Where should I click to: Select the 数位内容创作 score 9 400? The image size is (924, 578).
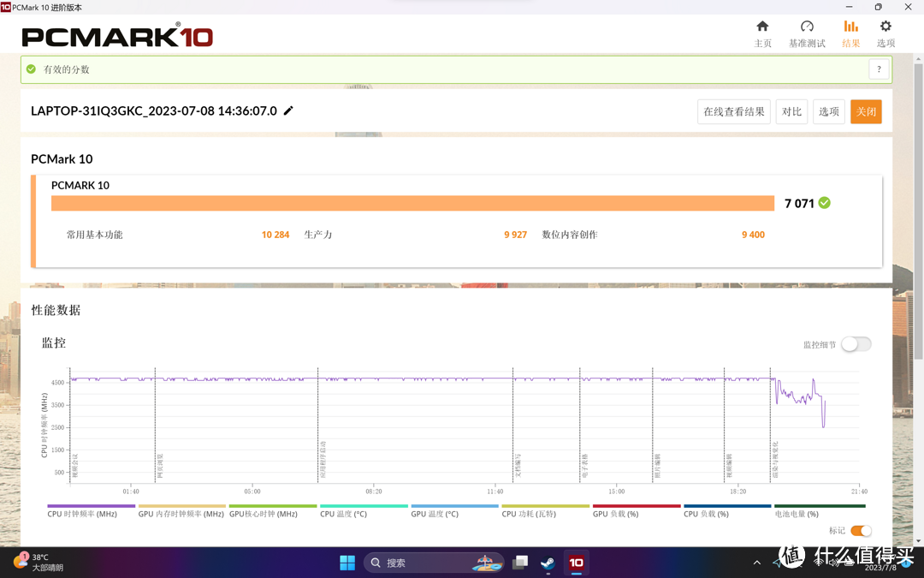753,235
